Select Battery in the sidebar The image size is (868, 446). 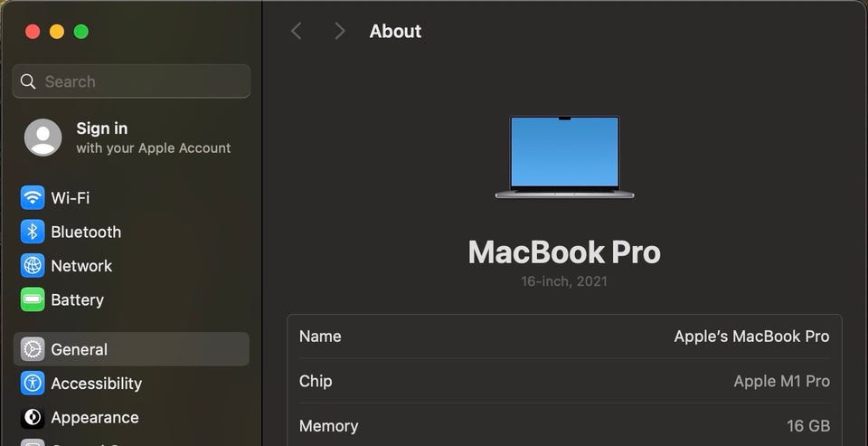[x=131, y=299]
